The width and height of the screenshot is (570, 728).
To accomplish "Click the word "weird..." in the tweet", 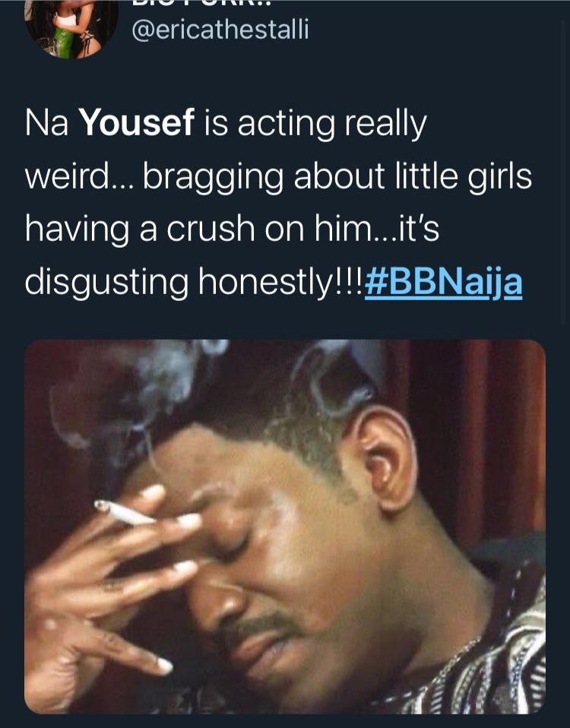I will (76, 177).
